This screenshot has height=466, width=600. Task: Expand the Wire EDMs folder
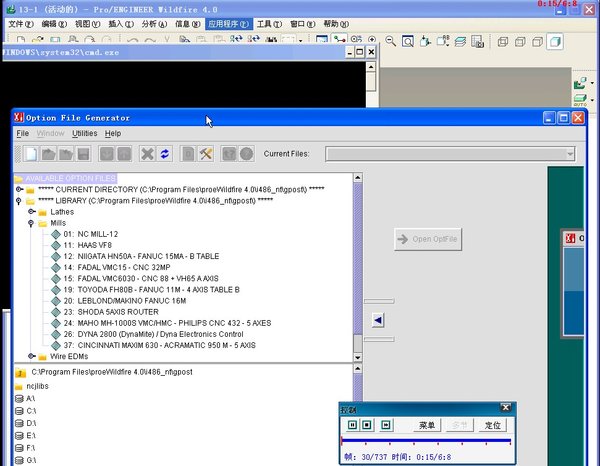tap(32, 356)
